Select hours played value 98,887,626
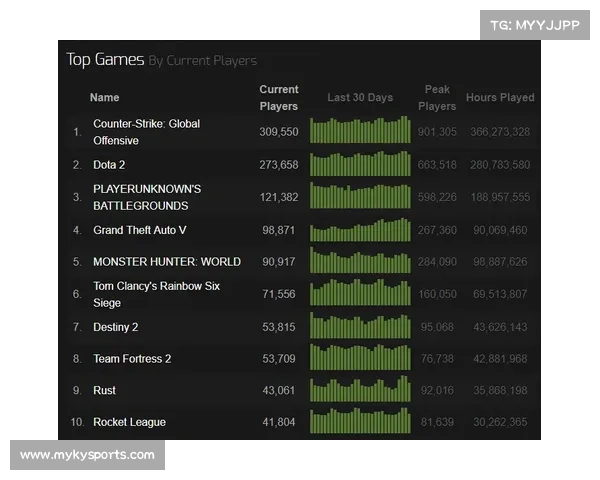This screenshot has height=480, width=600. (x=500, y=262)
